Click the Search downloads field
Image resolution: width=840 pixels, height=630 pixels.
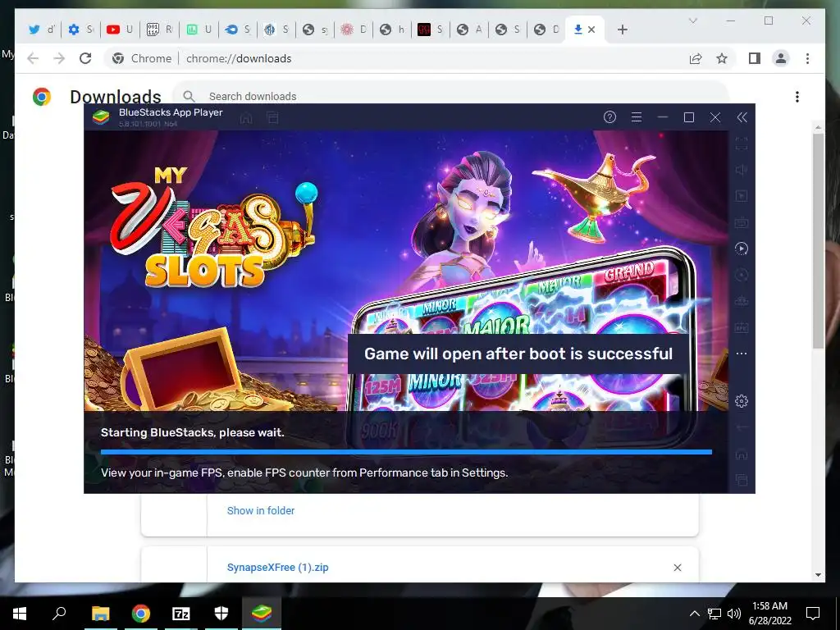450,96
